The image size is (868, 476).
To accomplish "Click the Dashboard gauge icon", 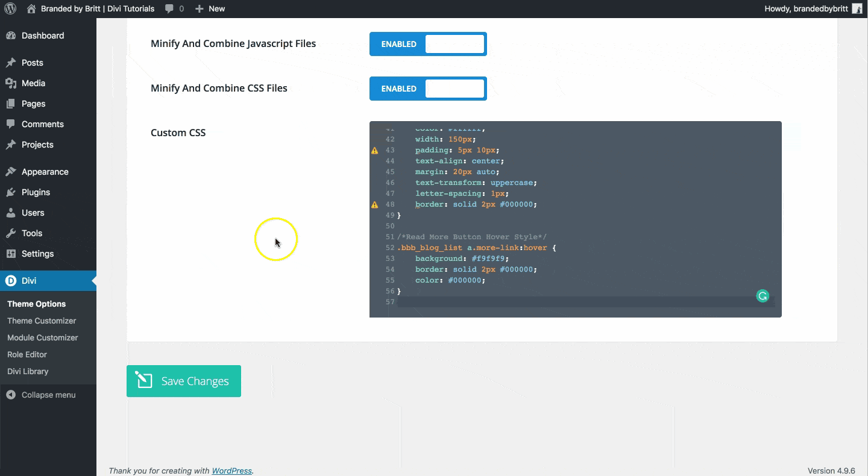I will point(11,36).
